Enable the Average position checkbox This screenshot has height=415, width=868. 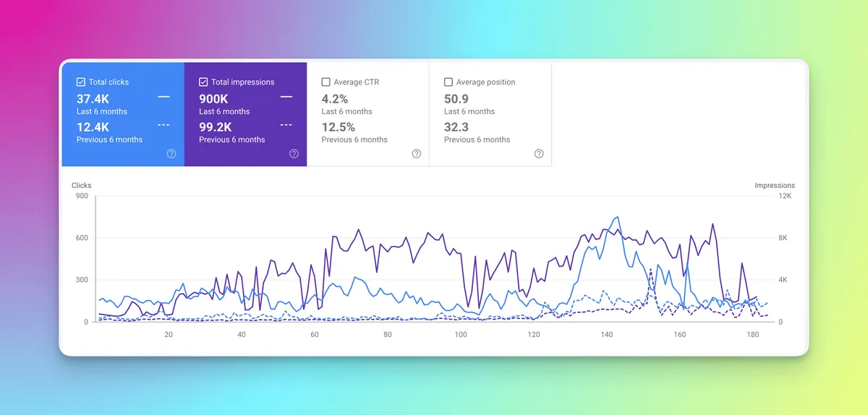pos(448,82)
